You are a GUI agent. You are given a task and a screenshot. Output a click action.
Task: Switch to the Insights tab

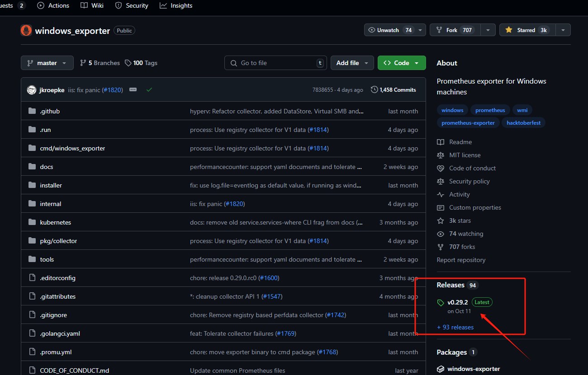click(176, 5)
